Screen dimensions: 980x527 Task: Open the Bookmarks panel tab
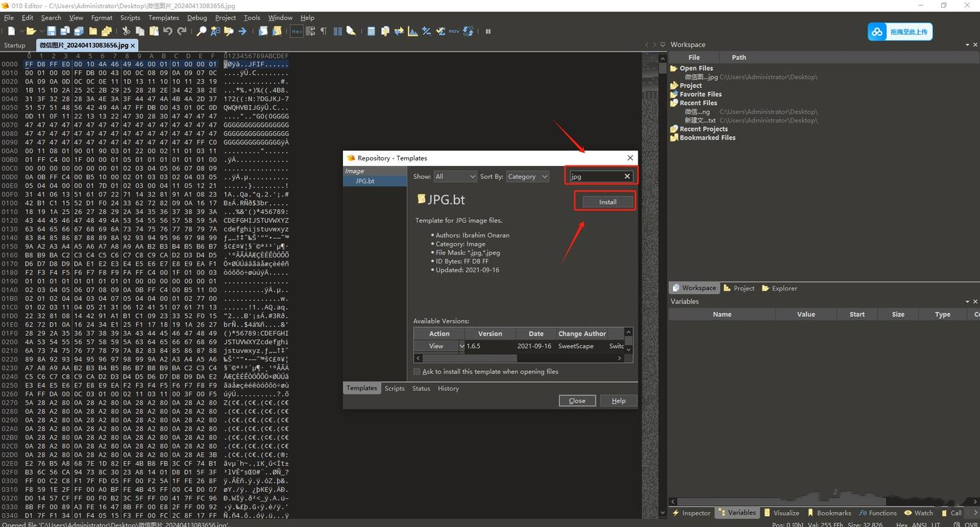pos(830,513)
